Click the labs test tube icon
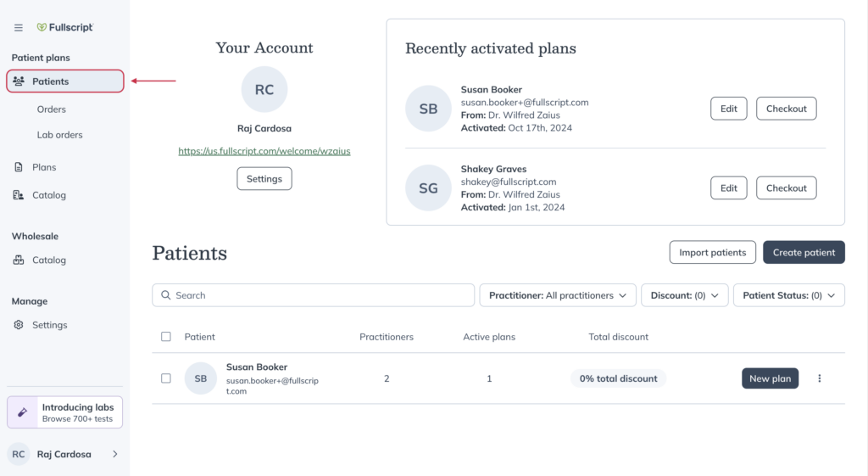This screenshot has width=868, height=476. [22, 412]
